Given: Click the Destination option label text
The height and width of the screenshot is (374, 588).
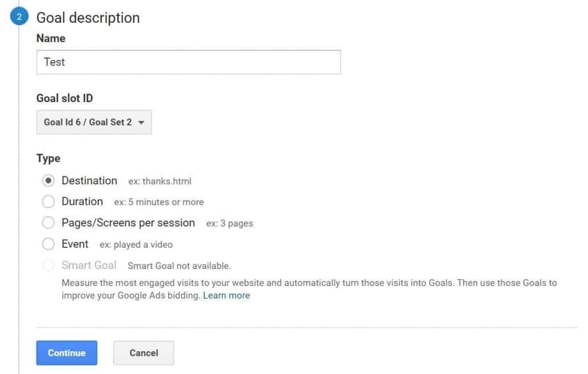Looking at the screenshot, I should point(89,181).
